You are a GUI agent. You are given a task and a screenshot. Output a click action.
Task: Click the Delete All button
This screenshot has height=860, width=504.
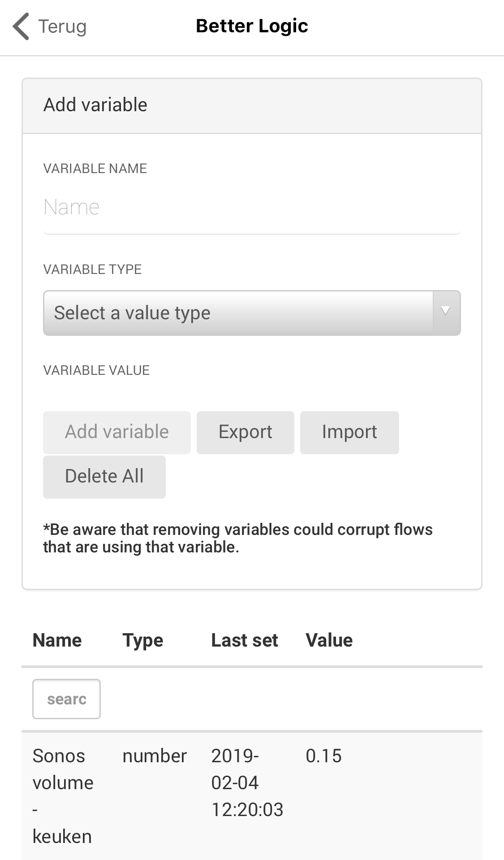pos(104,477)
